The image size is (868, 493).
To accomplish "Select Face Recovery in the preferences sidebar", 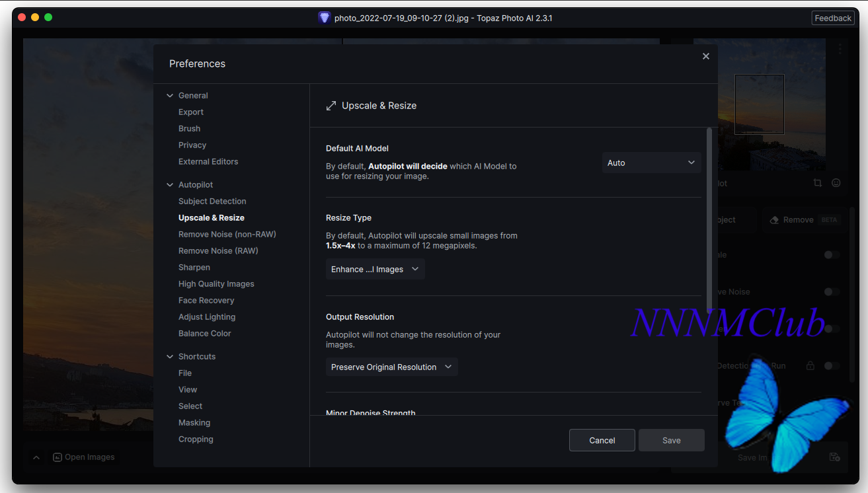I will (x=206, y=300).
